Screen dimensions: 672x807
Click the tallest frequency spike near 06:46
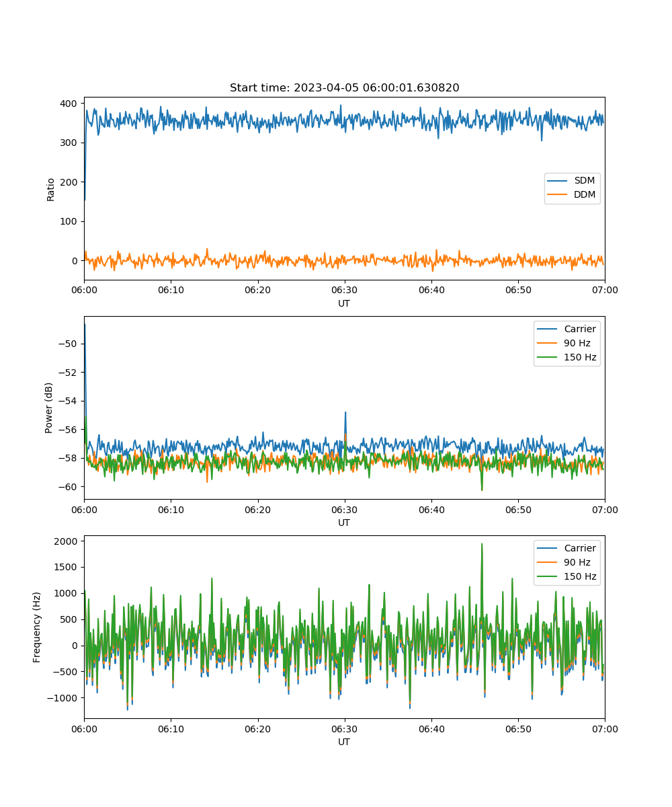tap(482, 545)
